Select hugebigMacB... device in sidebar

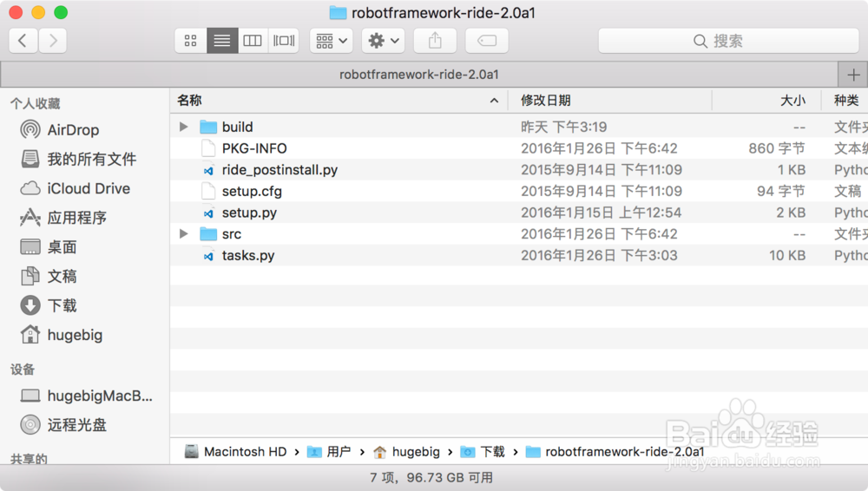[x=100, y=396]
